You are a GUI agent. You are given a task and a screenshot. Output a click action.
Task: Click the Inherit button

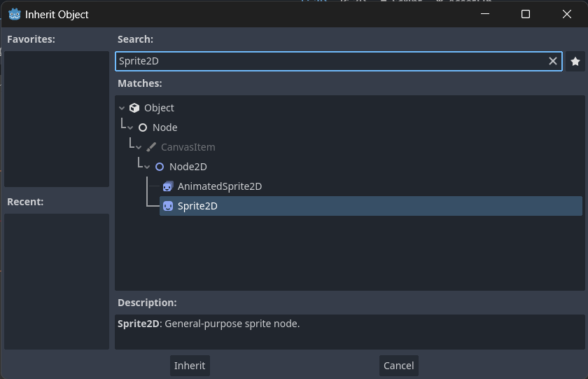(190, 366)
